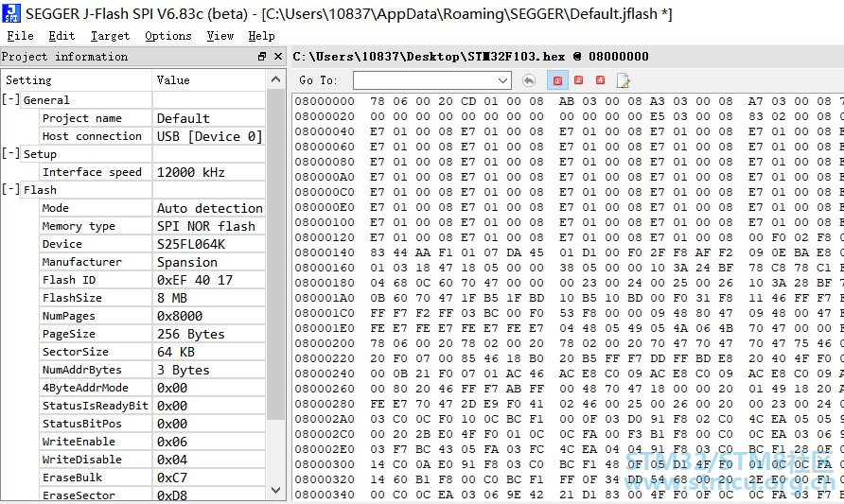Click scroll down arrow in Project information
The height and width of the screenshot is (504, 844).
(276, 490)
